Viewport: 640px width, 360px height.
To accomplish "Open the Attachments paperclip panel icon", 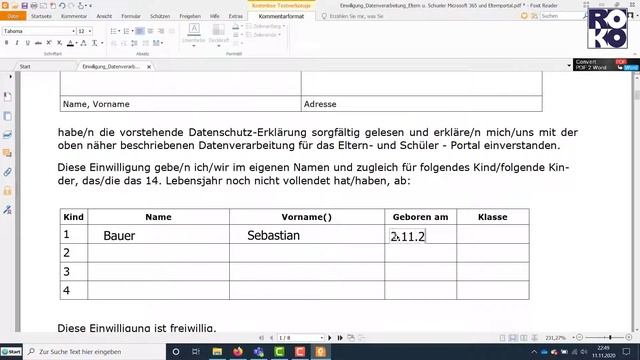I will tap(8, 172).
